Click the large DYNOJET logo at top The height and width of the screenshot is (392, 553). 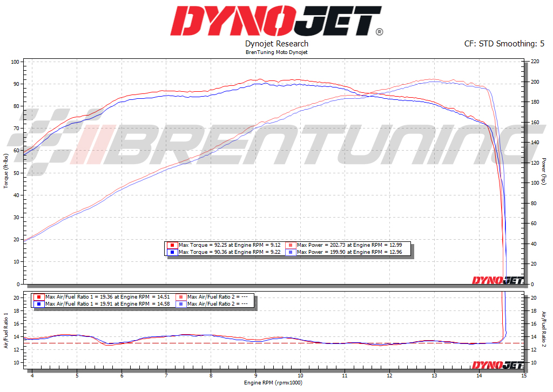click(x=276, y=22)
